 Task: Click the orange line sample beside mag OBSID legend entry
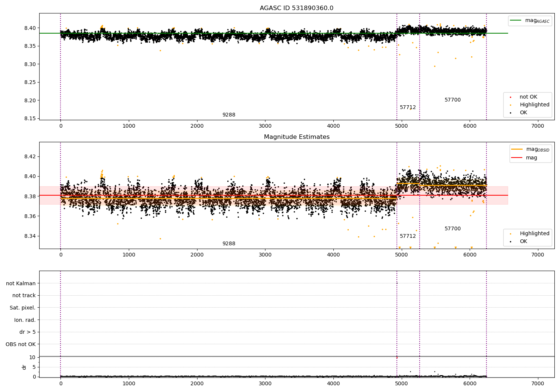517,149
